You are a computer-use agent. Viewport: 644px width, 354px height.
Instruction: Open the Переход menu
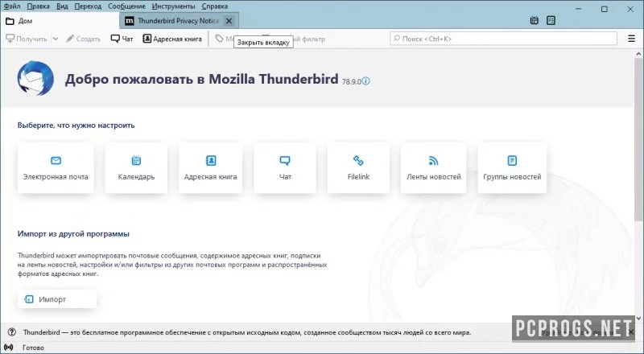(x=88, y=6)
